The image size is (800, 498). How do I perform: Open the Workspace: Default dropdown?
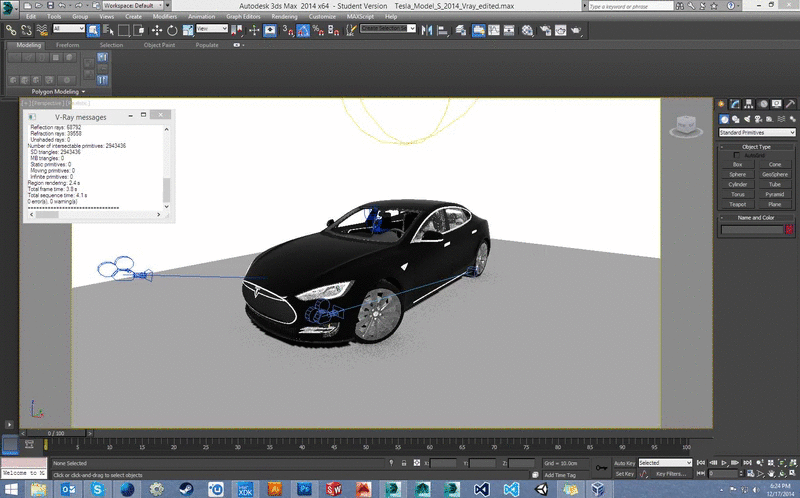133,5
